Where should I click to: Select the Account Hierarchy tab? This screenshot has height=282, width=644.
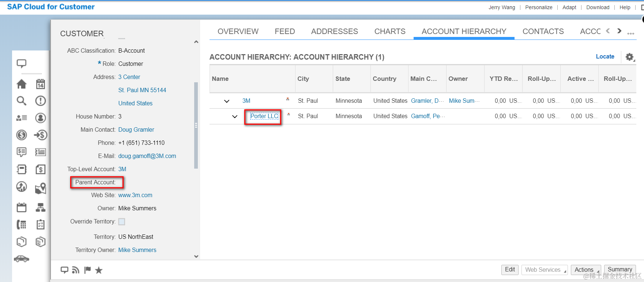(x=464, y=31)
